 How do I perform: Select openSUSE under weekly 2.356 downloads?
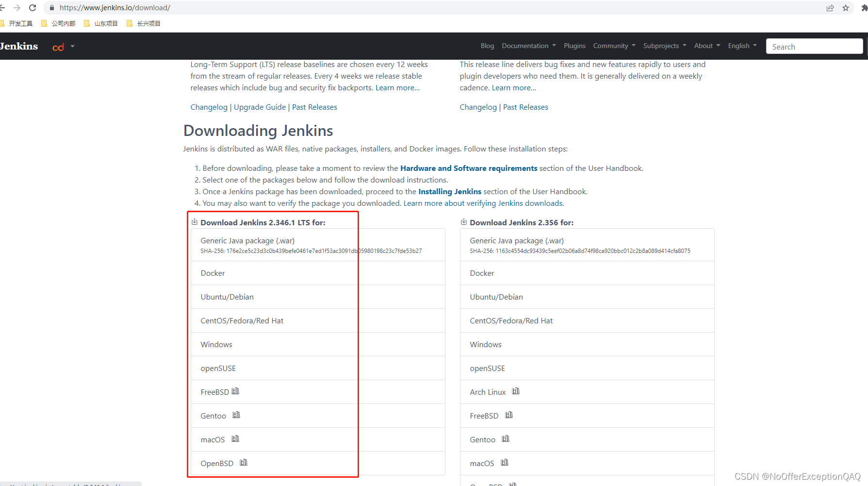click(x=587, y=369)
